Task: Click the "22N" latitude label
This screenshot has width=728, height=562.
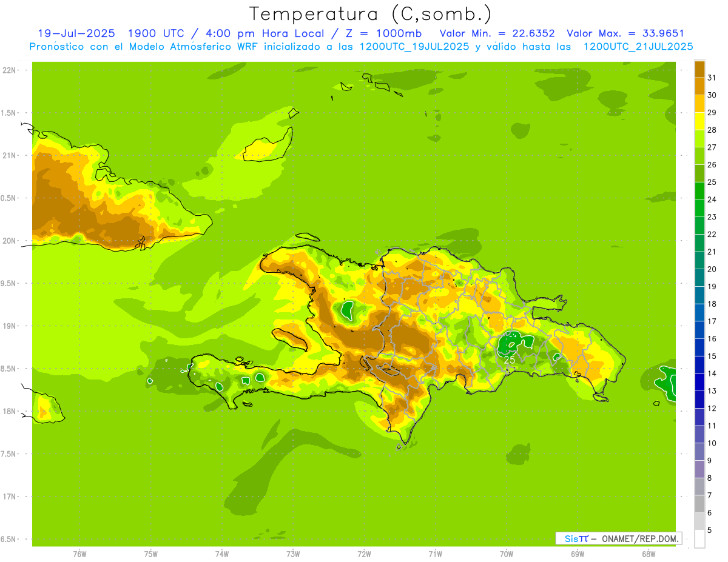Action: pyautogui.click(x=9, y=70)
